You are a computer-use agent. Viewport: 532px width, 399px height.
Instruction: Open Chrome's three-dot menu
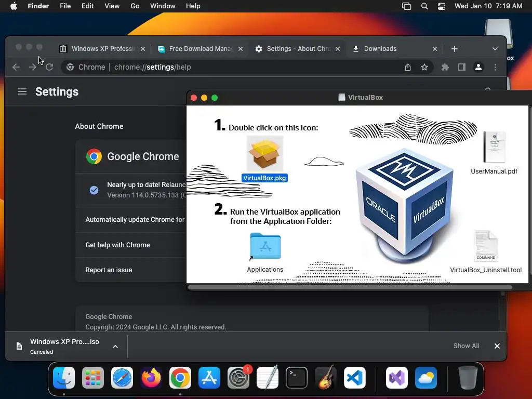pos(495,67)
